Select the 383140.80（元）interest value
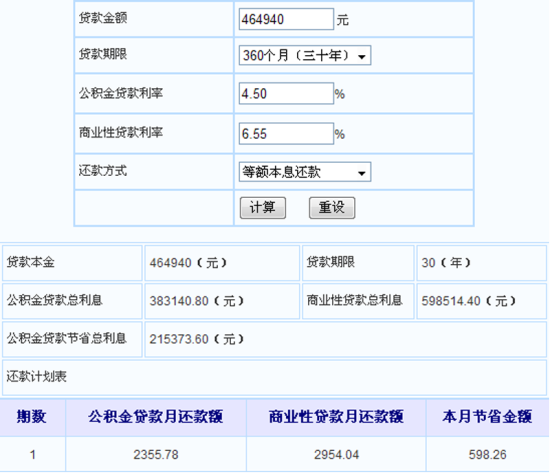The width and height of the screenshot is (550, 473). click(197, 301)
